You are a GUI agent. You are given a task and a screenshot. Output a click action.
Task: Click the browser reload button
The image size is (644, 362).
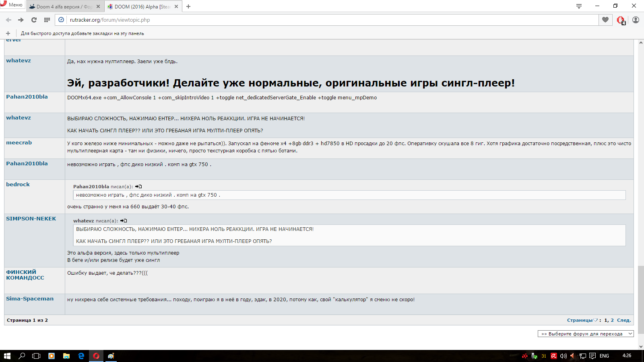pyautogui.click(x=34, y=20)
